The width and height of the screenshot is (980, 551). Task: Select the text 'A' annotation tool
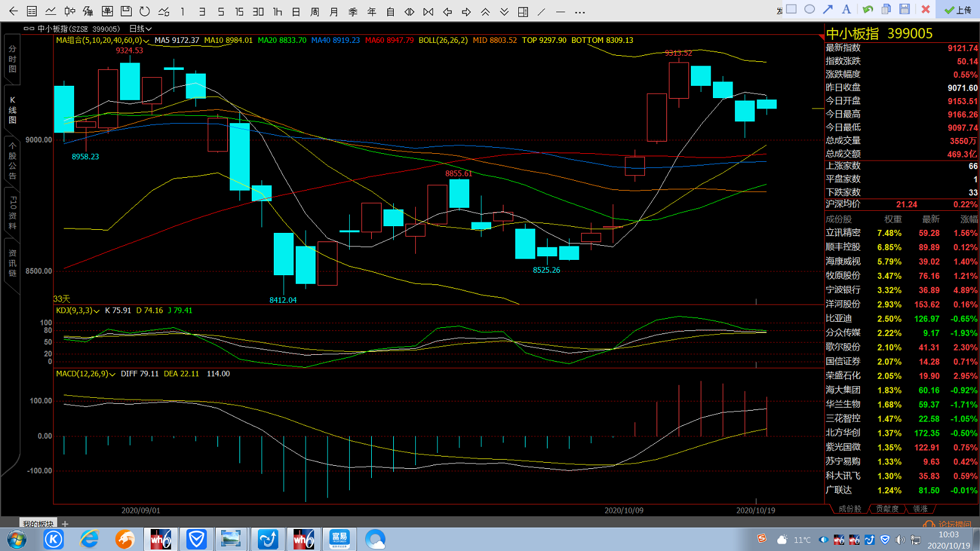[846, 9]
